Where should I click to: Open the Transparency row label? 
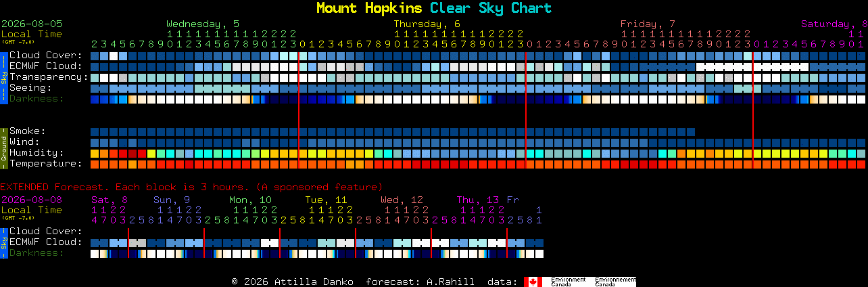coord(49,77)
